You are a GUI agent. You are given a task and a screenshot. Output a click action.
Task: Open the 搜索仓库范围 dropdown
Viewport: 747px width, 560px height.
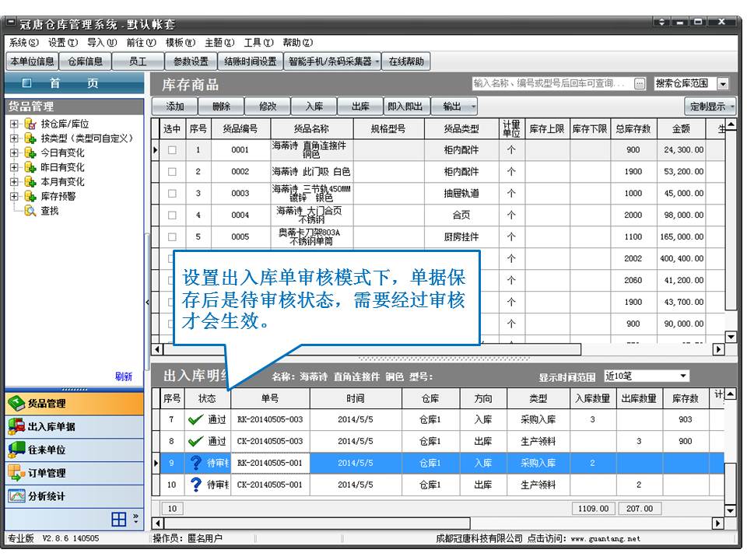coord(723,84)
